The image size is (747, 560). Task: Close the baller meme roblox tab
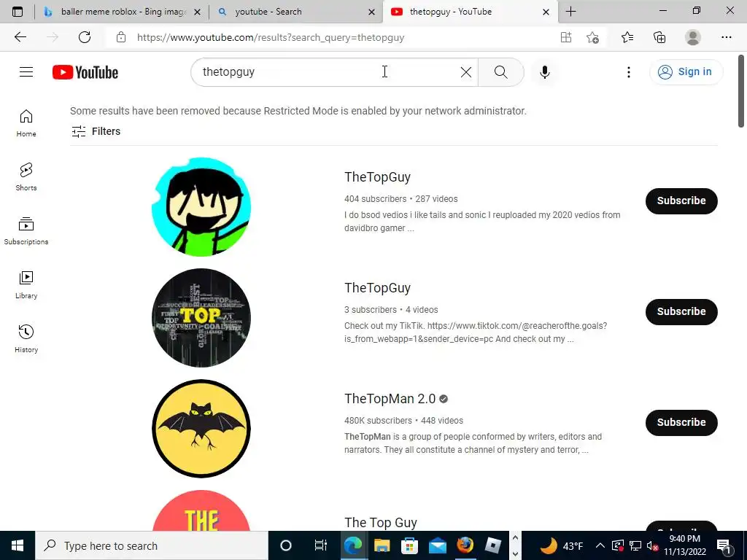pos(197,12)
